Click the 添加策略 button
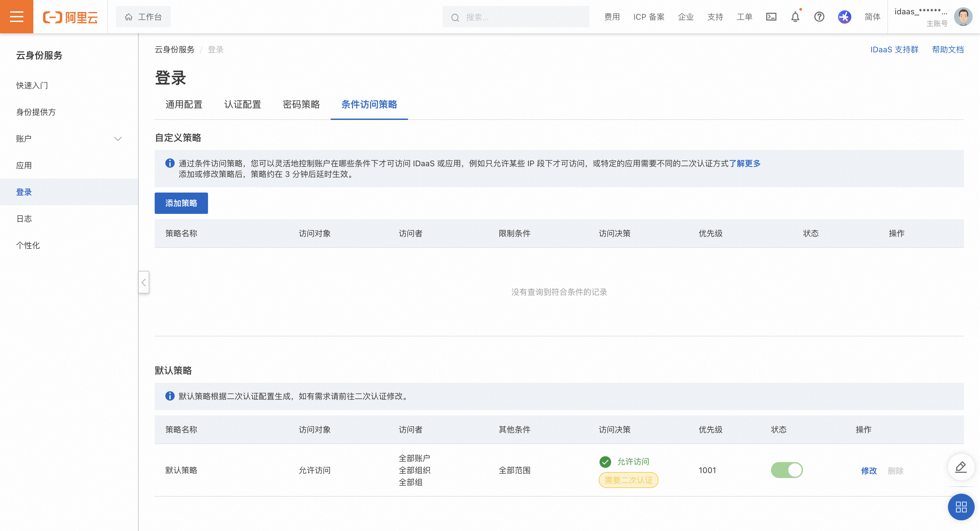This screenshot has width=980, height=531. coord(181,203)
